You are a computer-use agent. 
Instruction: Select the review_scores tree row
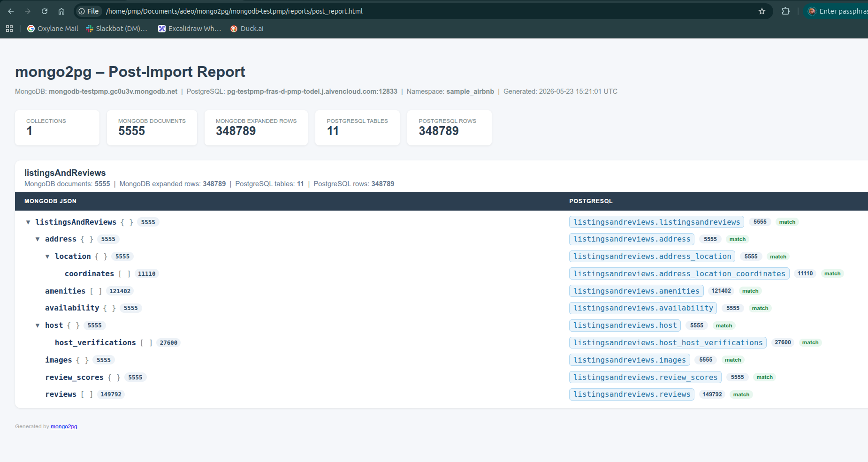click(x=96, y=378)
